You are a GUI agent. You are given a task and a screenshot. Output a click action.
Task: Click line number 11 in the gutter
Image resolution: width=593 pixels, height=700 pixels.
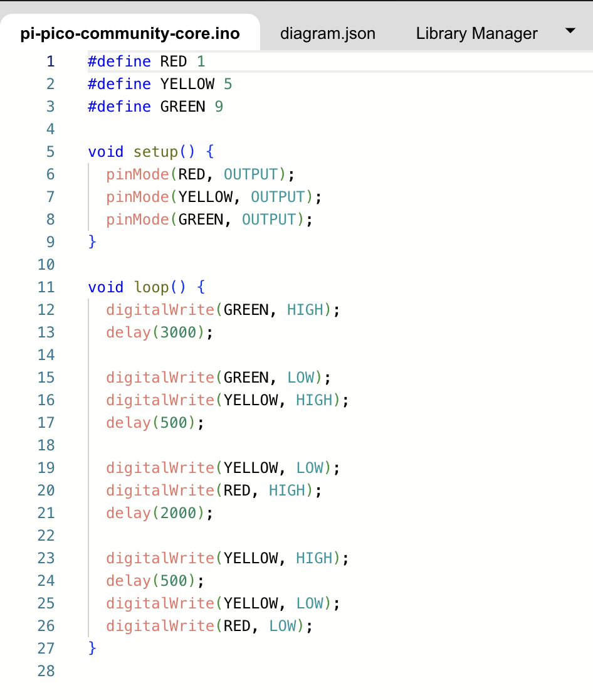pyautogui.click(x=46, y=287)
